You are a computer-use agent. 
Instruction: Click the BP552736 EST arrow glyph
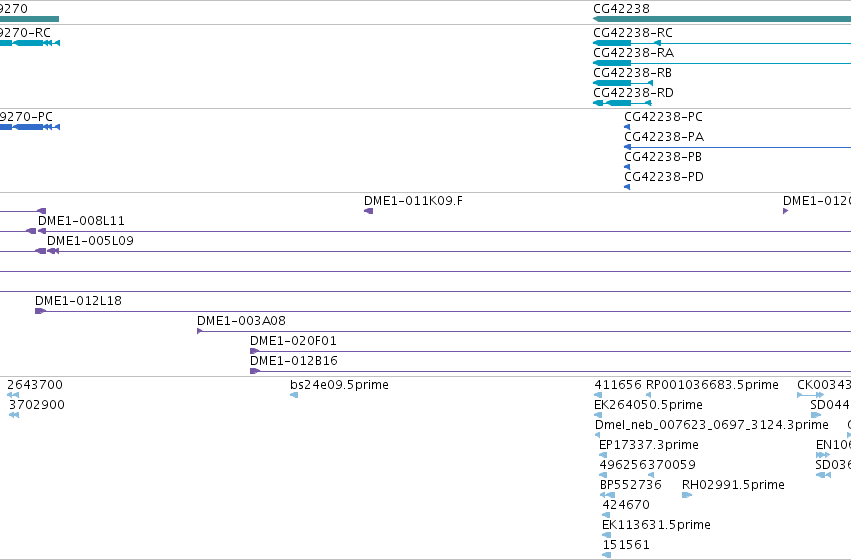pyautogui.click(x=607, y=495)
